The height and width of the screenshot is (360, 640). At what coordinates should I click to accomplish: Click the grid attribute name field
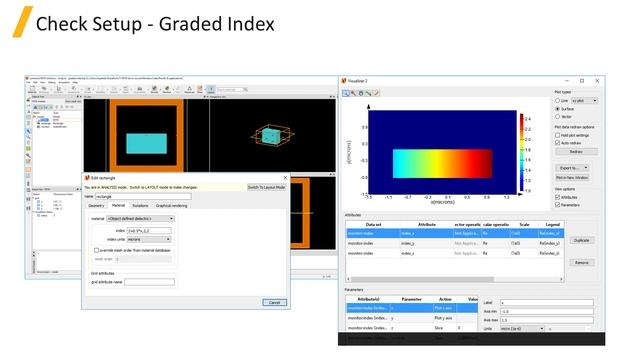click(x=149, y=282)
